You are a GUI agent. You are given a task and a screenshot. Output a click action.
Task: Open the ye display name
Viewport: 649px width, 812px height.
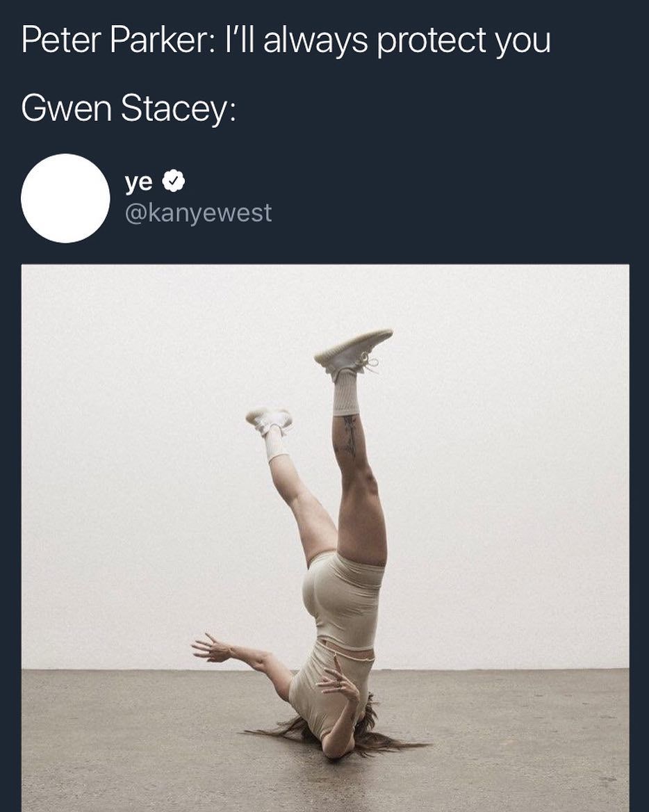(x=139, y=182)
